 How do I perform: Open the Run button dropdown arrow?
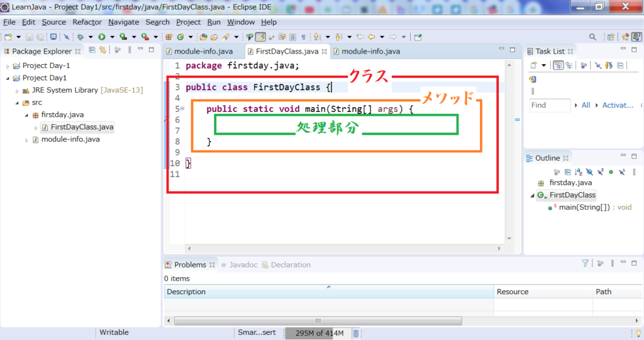click(x=112, y=37)
